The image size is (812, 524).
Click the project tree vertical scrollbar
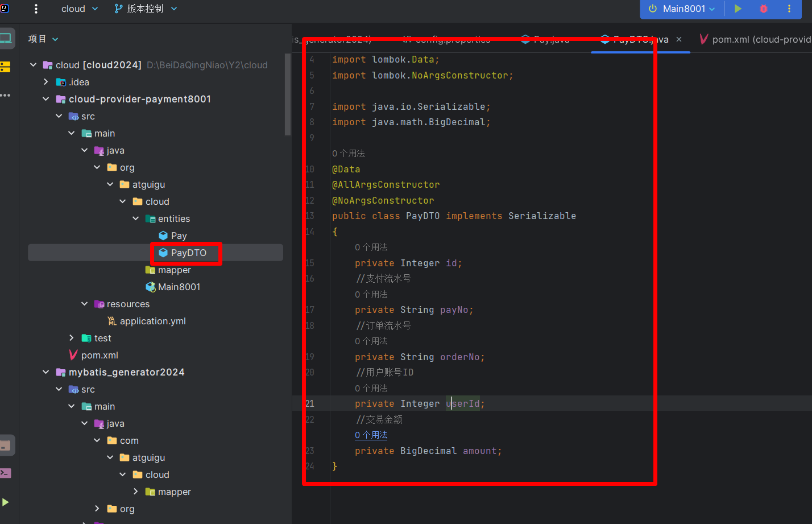288,94
